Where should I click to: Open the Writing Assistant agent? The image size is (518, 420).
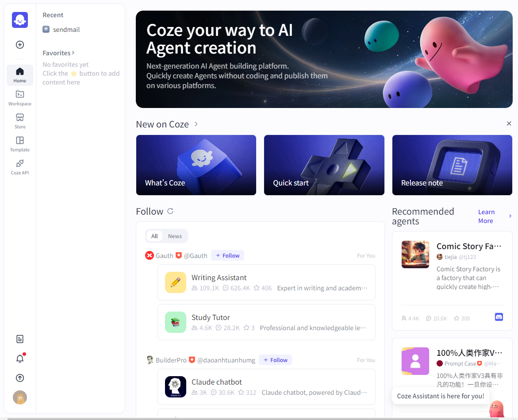point(266,282)
